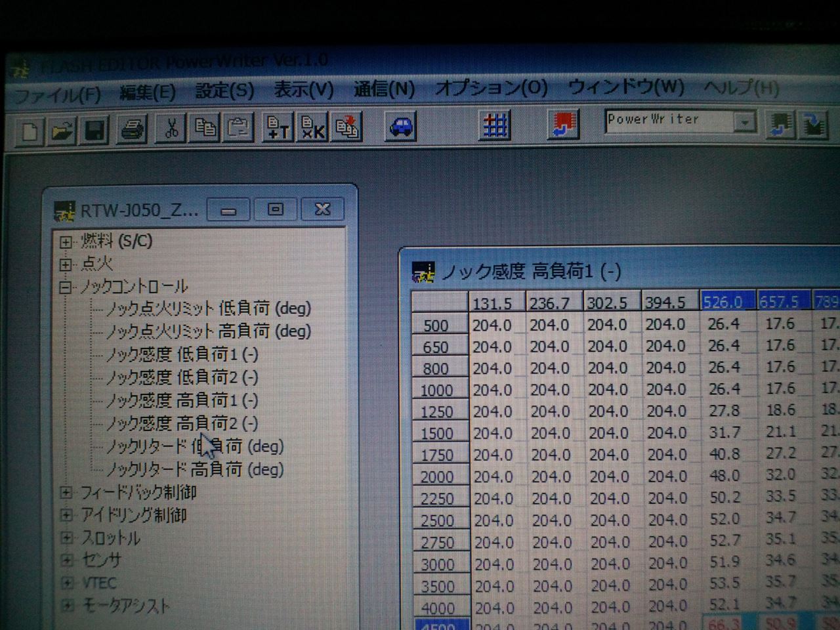840x630 pixels.
Task: Expand the スロットル tree node
Action: pos(66,538)
